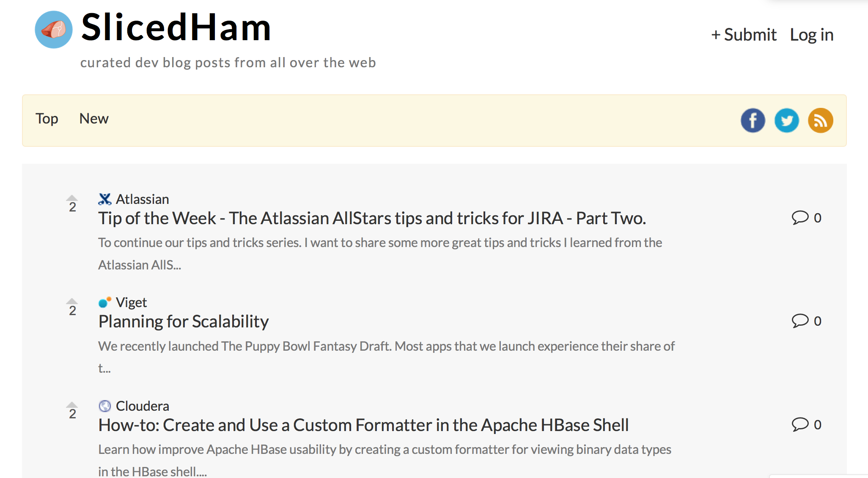Open the Facebook page icon
The image size is (868, 478).
tap(753, 121)
